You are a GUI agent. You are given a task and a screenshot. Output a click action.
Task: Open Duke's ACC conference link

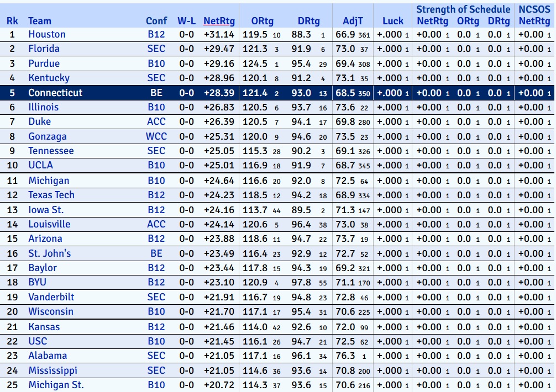point(156,121)
